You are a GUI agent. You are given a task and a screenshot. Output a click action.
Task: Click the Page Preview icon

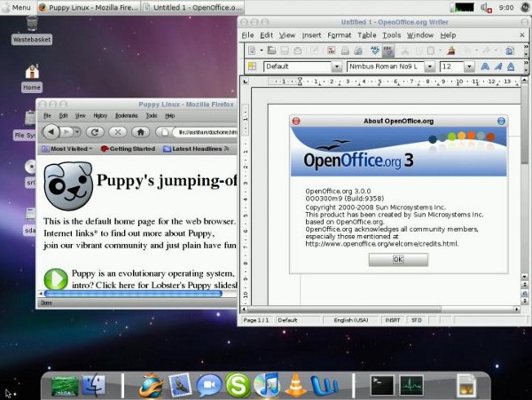click(358, 51)
